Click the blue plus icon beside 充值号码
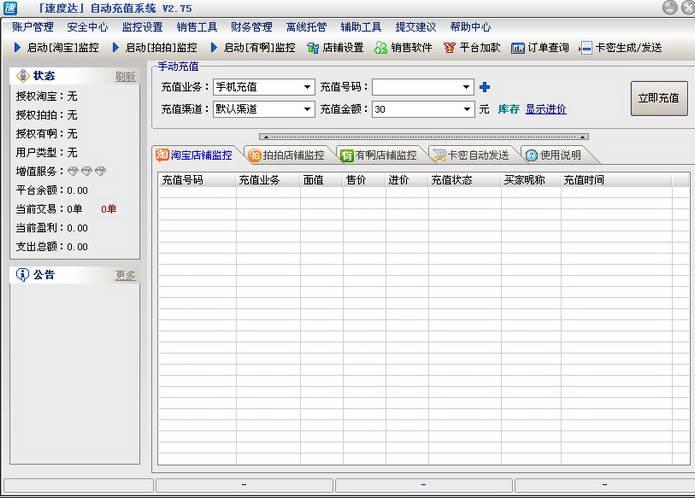 (x=484, y=87)
